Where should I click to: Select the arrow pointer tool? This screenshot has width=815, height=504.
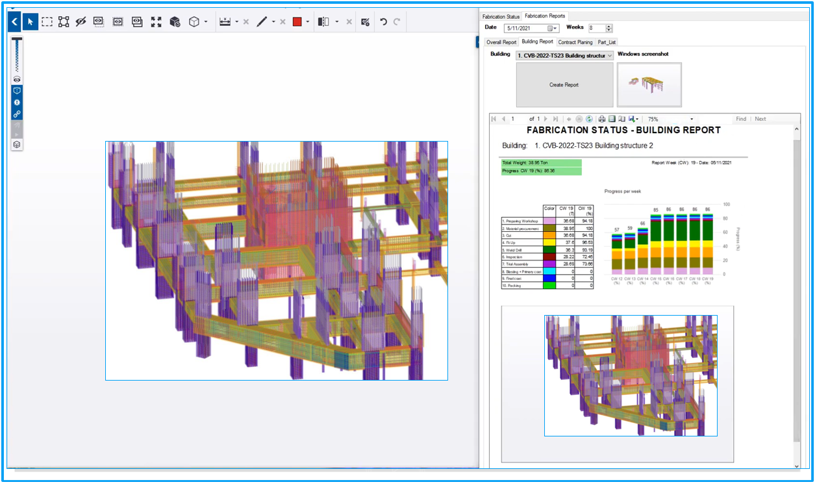[30, 21]
